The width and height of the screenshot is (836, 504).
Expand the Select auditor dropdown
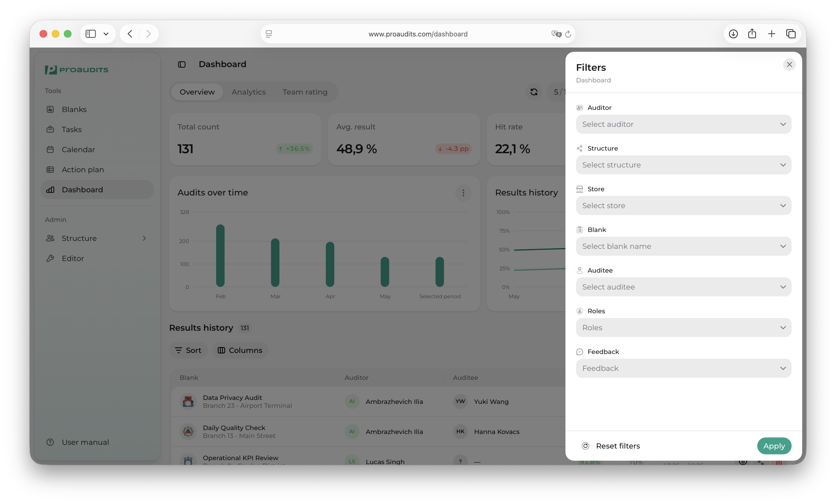pyautogui.click(x=683, y=124)
